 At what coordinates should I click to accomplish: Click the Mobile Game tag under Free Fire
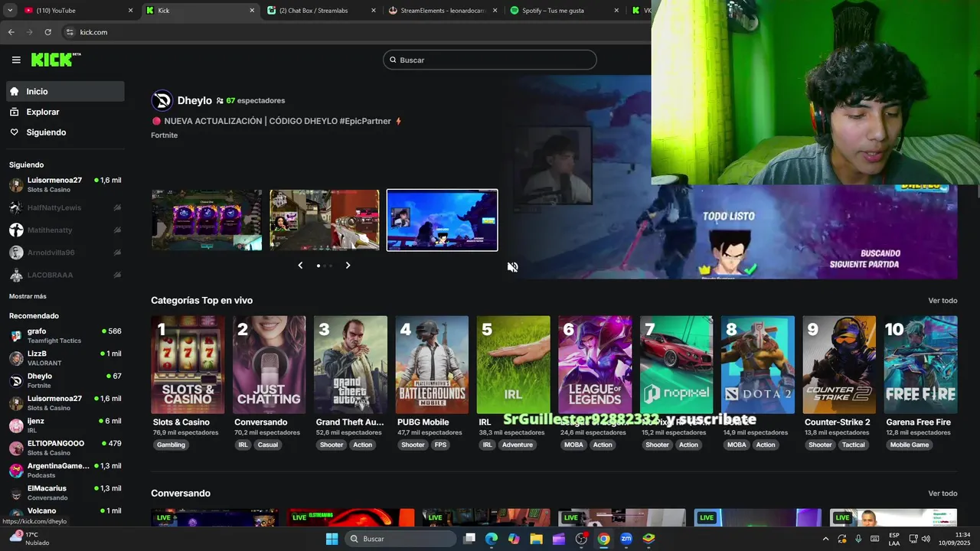(x=910, y=445)
